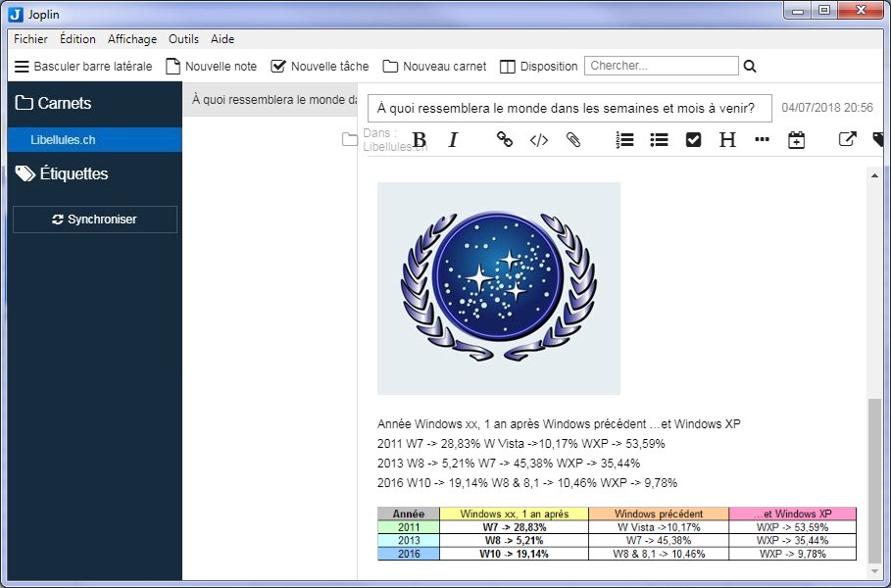This screenshot has height=588, width=891.
Task: Insert a hyperlink using the chain icon
Action: coord(505,140)
